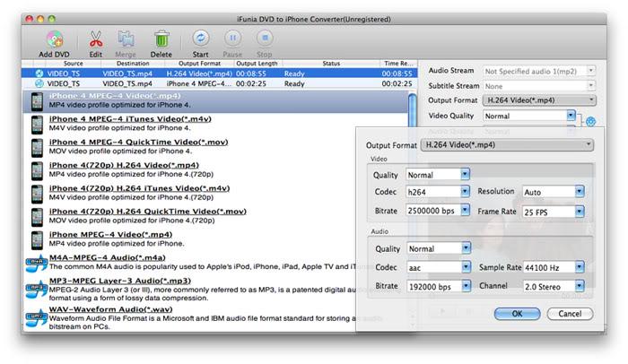Screen dimensions: 628x364
Task: Click the Output Length column header
Action: click(x=257, y=64)
